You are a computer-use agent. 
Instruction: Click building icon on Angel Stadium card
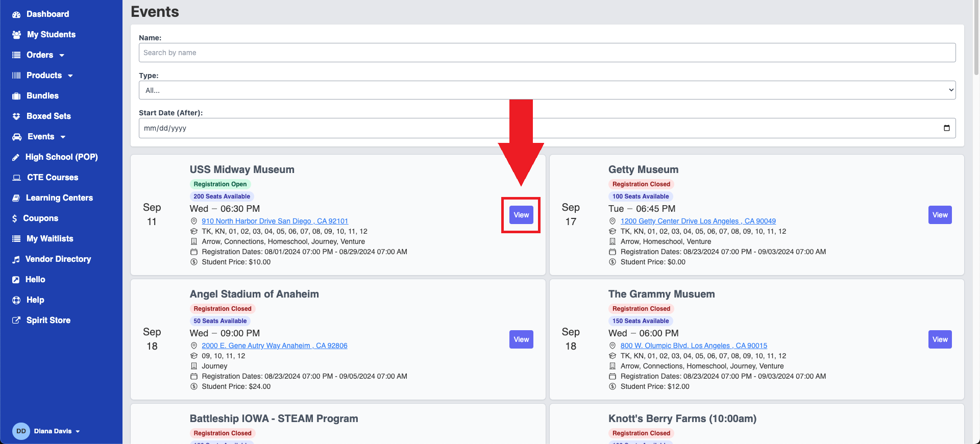(194, 366)
